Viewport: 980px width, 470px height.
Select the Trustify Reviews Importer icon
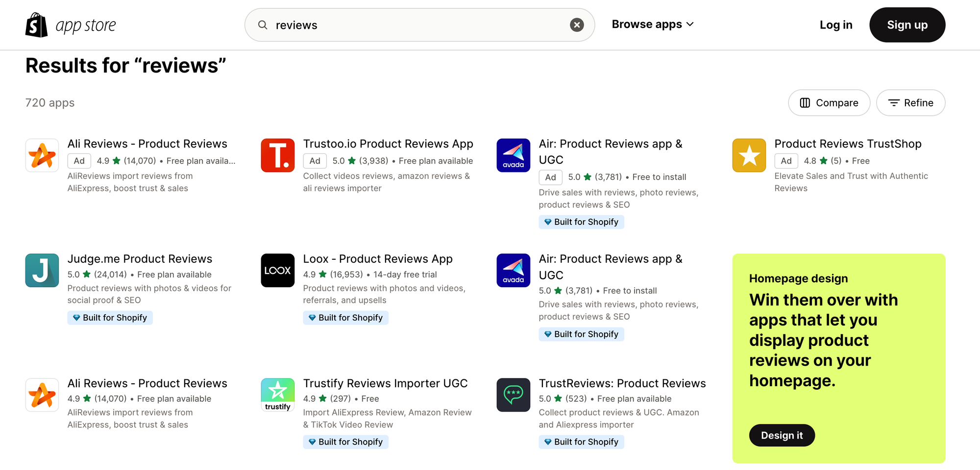pos(278,395)
